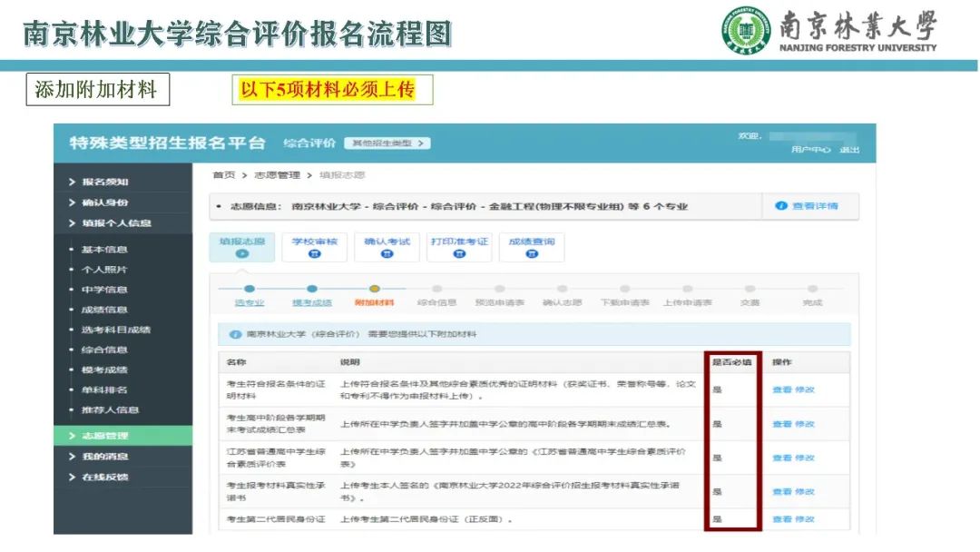The height and width of the screenshot is (552, 980).
Task: Click the lock icon under 确认考试
Action: (387, 255)
